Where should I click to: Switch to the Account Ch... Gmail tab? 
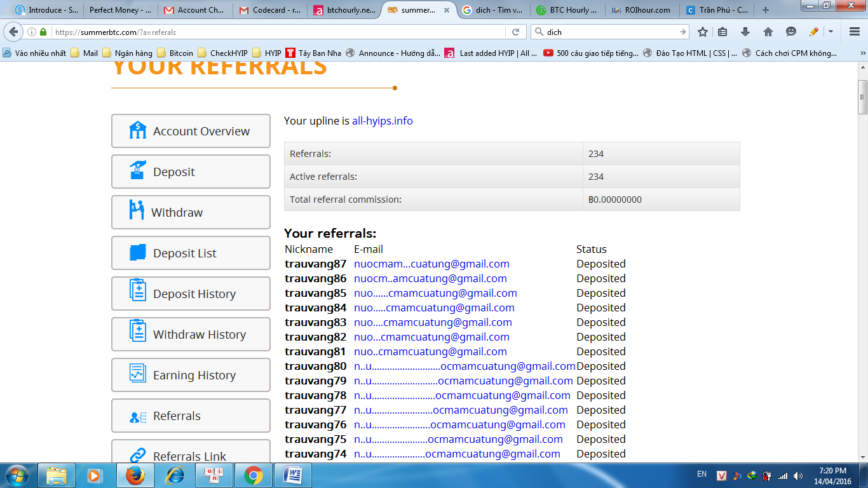(x=194, y=10)
